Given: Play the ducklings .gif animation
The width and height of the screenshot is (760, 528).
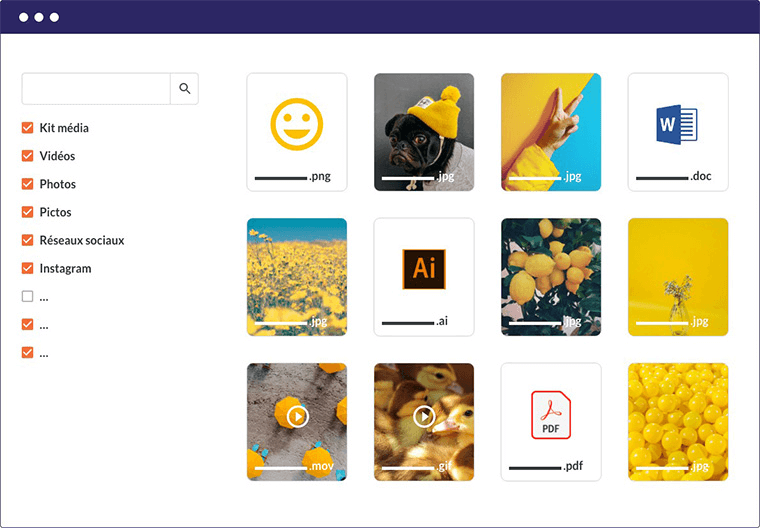Looking at the screenshot, I should [x=424, y=422].
